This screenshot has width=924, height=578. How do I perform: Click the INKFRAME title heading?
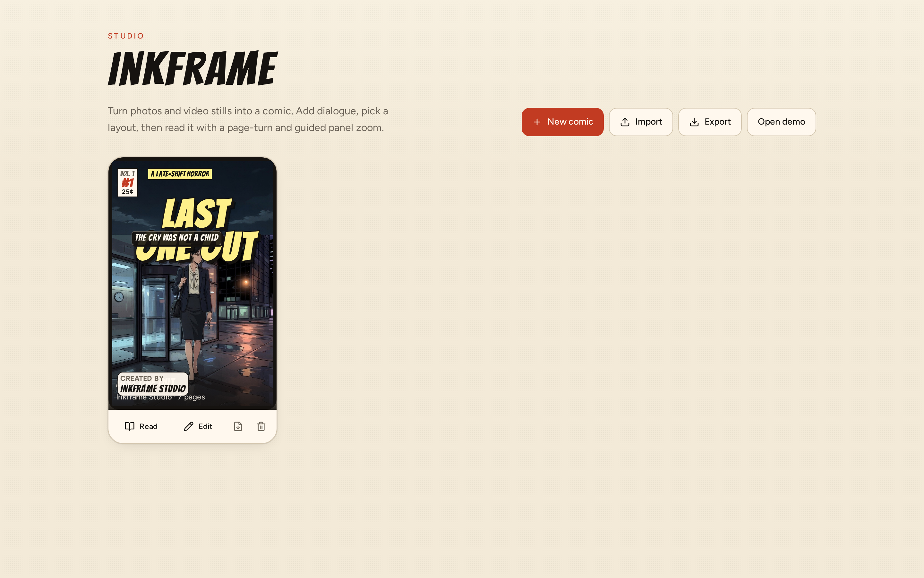(x=193, y=68)
